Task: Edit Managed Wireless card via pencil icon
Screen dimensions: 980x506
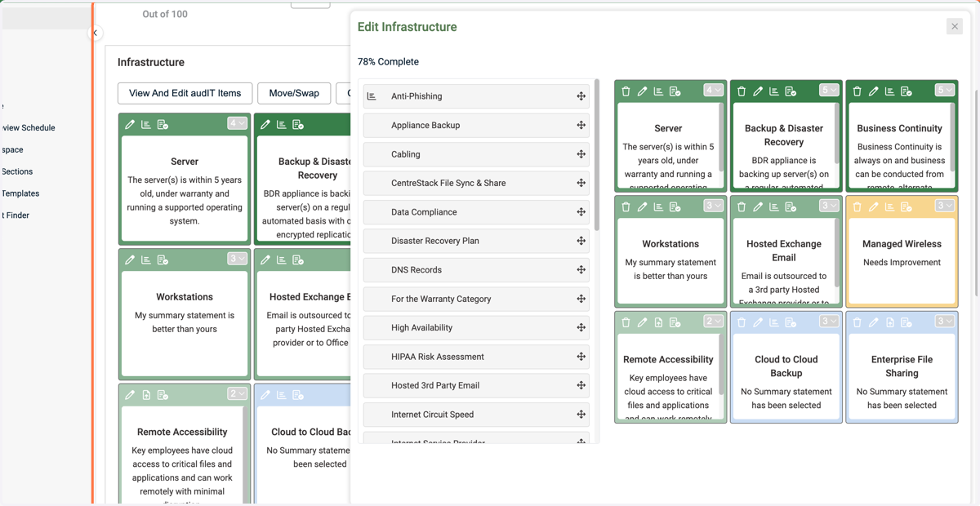Action: coord(873,207)
